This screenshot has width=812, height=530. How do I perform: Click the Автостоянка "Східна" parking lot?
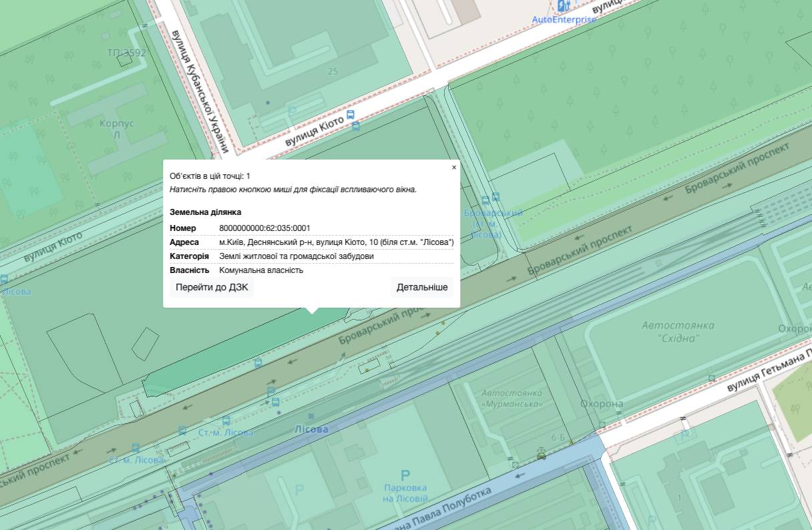point(677,332)
